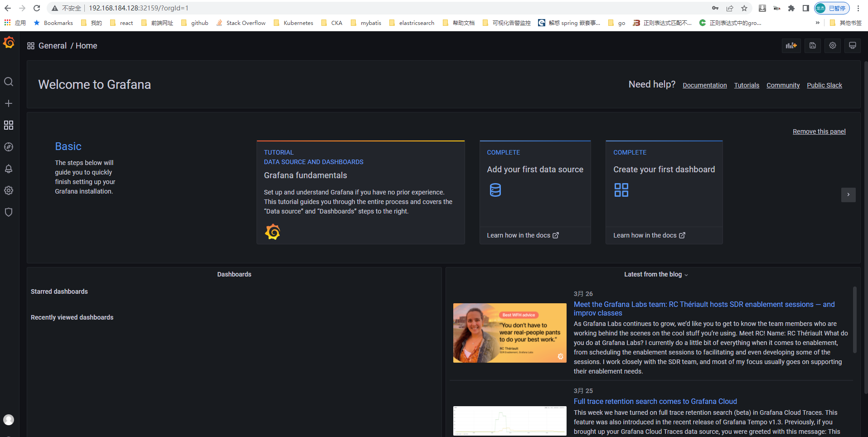
Task: Open the react bookmark folder
Action: click(x=121, y=23)
